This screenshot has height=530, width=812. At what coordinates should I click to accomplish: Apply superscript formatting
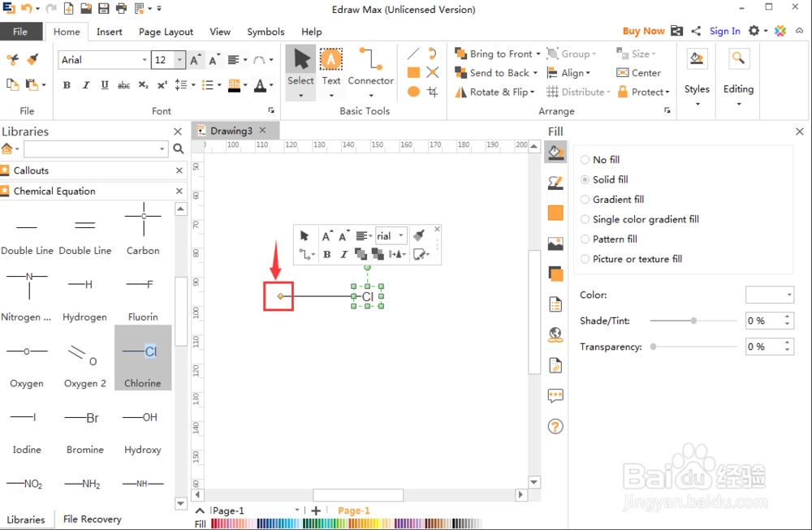(x=162, y=85)
